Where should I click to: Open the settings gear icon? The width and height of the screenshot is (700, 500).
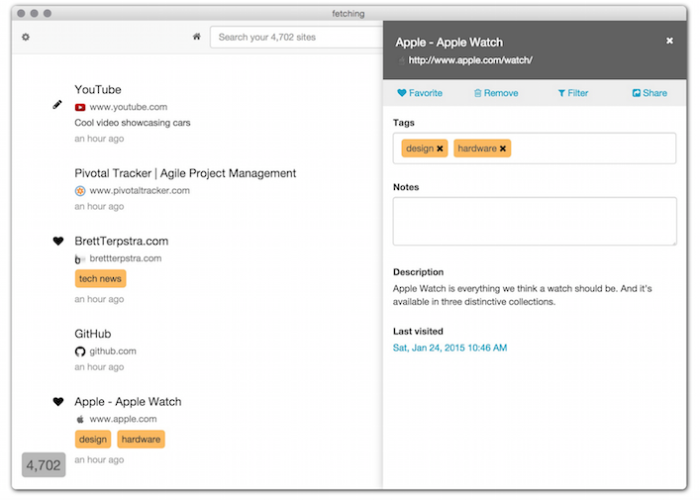click(26, 37)
